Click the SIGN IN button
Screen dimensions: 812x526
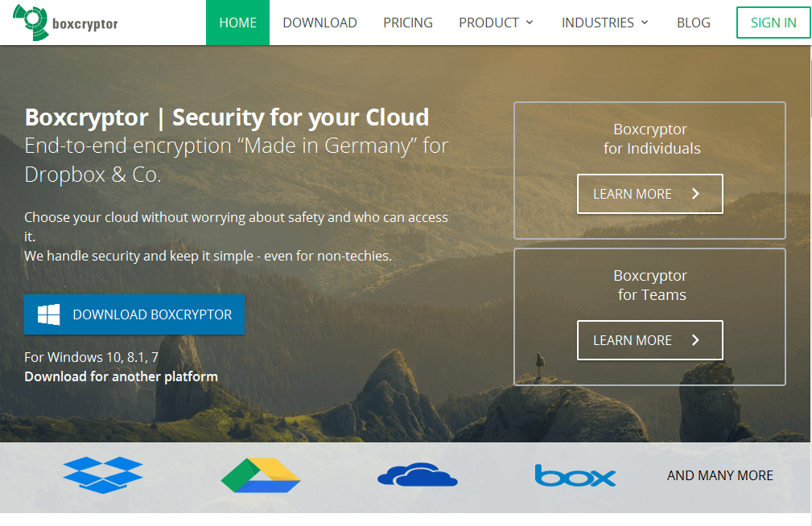click(x=773, y=23)
